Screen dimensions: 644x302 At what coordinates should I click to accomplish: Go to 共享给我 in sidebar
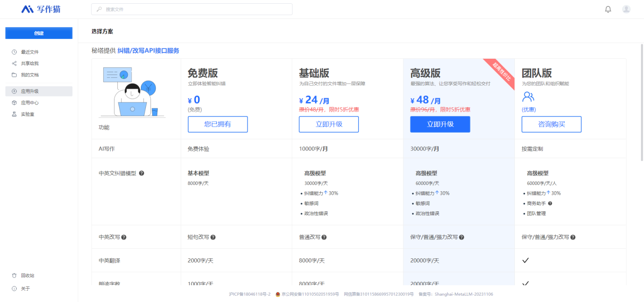pyautogui.click(x=30, y=63)
